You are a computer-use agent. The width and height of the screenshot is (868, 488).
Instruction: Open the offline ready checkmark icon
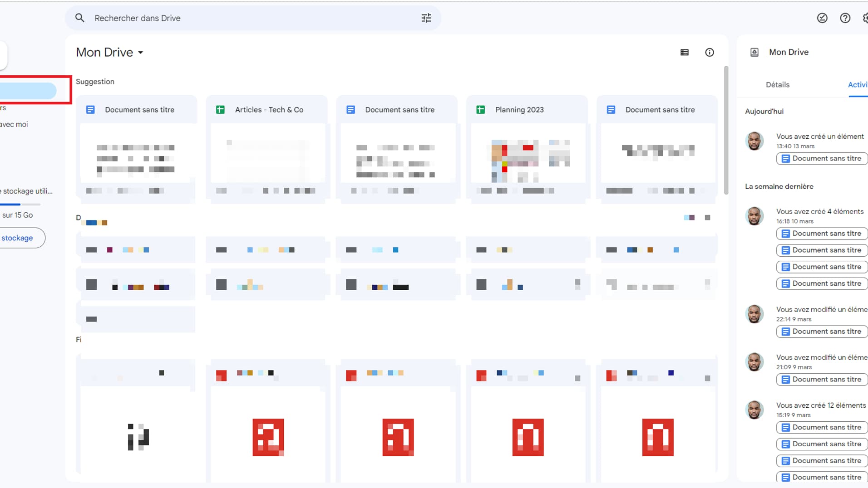[822, 18]
